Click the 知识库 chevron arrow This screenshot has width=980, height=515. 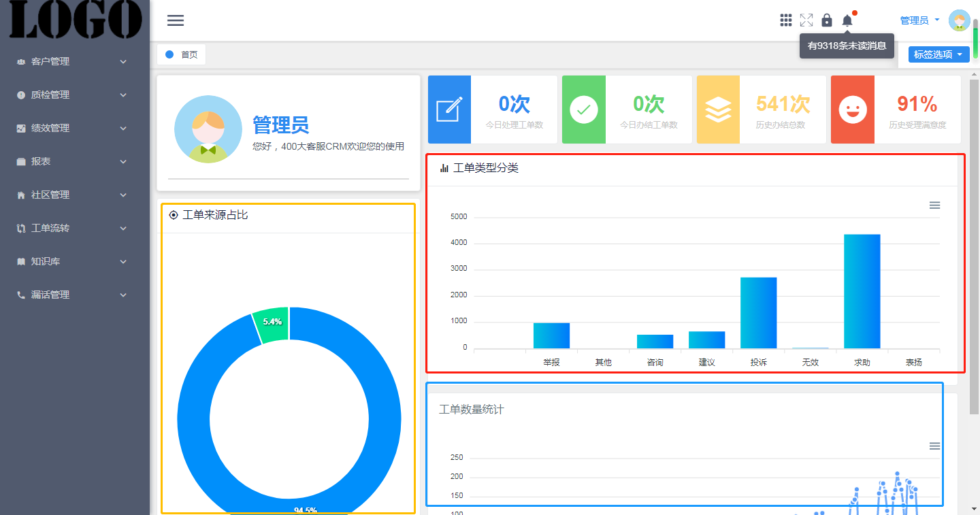click(x=123, y=261)
